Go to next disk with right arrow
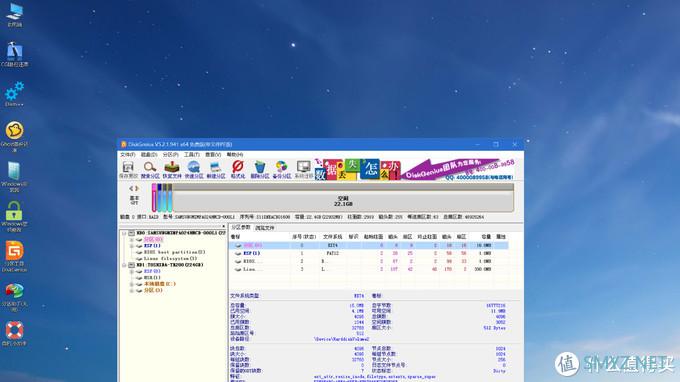The height and width of the screenshot is (382, 680). [x=137, y=189]
